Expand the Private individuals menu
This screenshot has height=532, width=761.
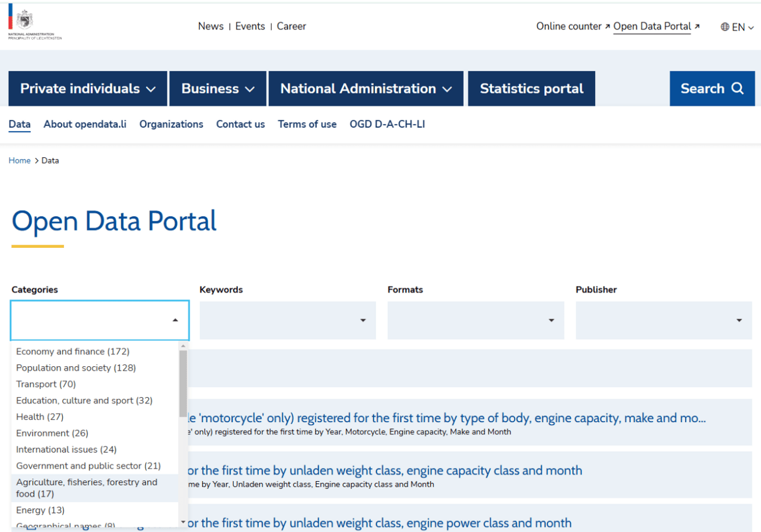tap(88, 88)
